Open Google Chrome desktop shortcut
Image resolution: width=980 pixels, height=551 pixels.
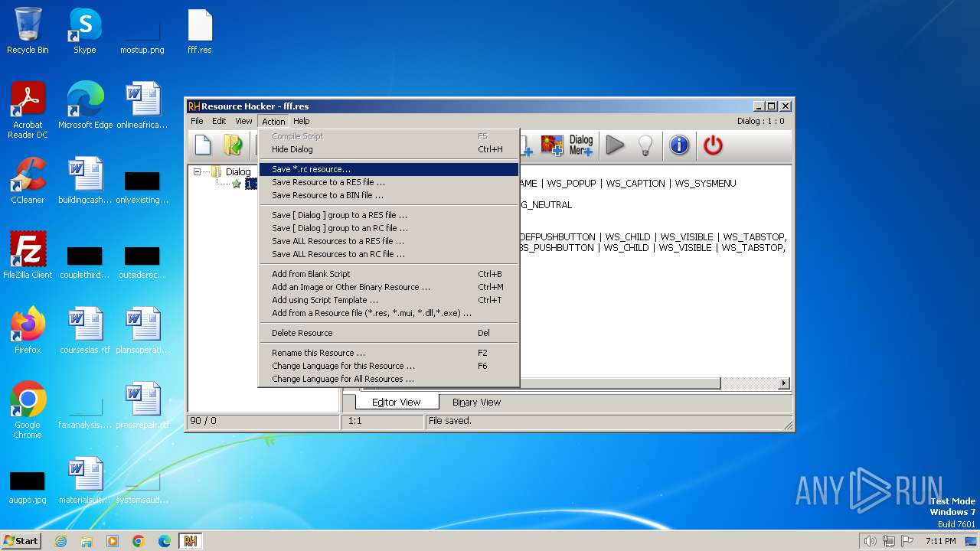click(x=28, y=410)
